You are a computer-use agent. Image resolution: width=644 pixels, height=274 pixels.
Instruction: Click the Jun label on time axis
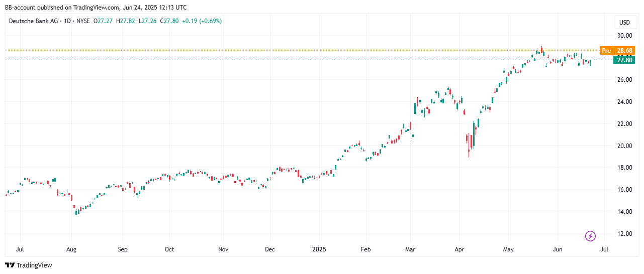click(558, 249)
